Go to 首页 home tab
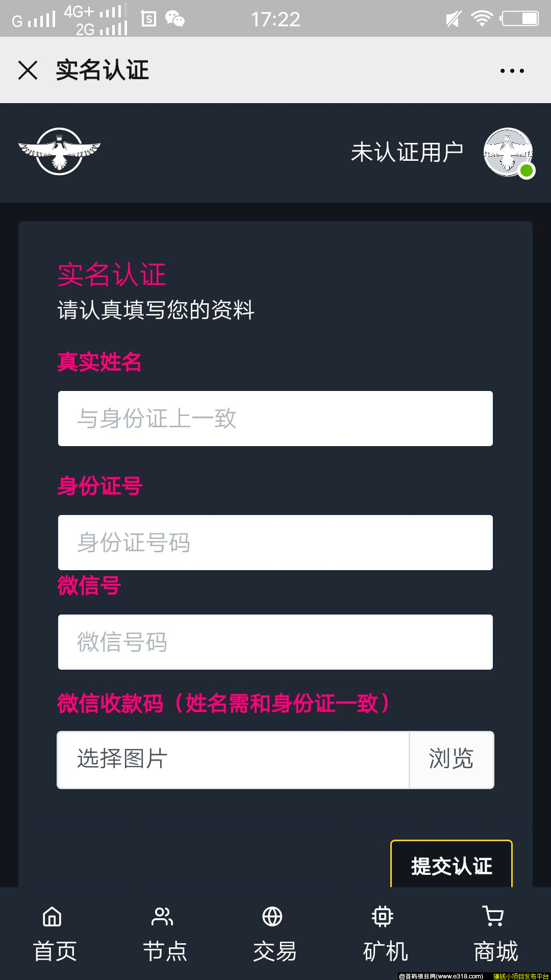 55,934
